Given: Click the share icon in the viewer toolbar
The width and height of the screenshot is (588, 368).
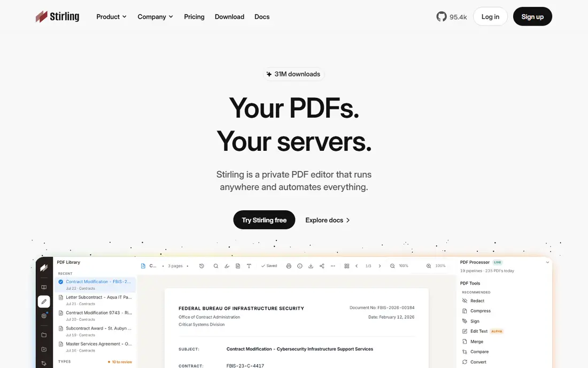Looking at the screenshot, I should [x=322, y=266].
